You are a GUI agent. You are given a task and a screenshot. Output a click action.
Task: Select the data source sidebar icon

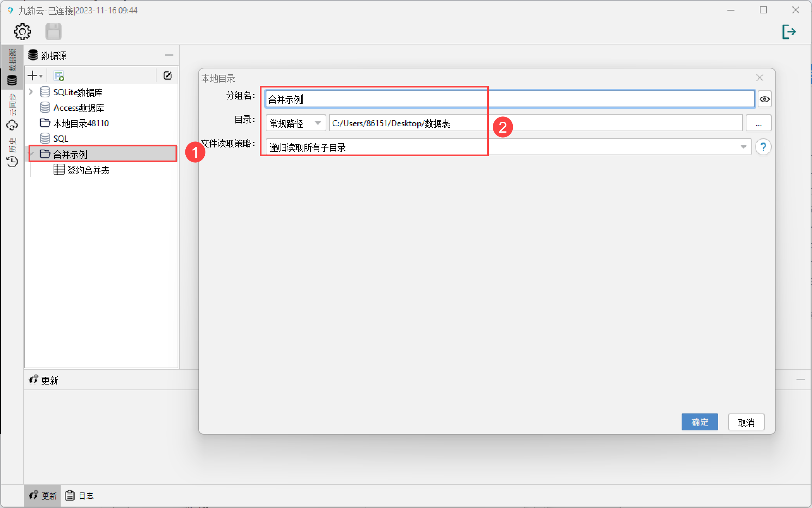click(12, 80)
